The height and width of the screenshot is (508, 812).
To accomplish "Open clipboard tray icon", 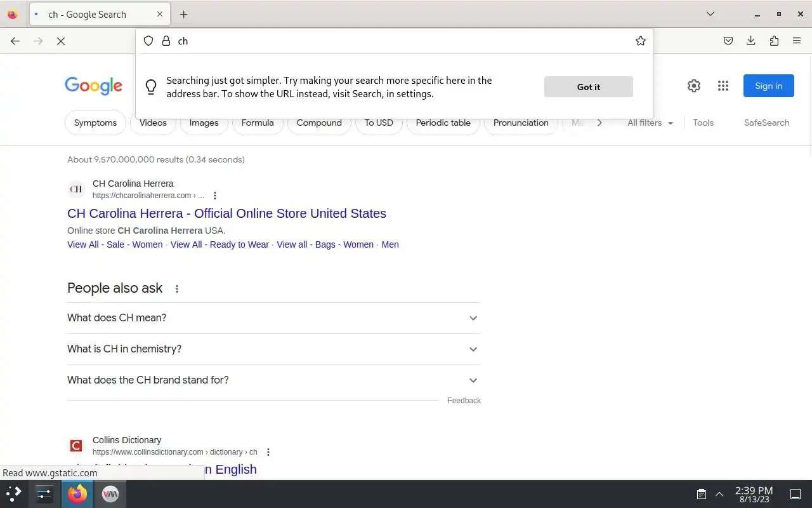I will click(x=702, y=494).
